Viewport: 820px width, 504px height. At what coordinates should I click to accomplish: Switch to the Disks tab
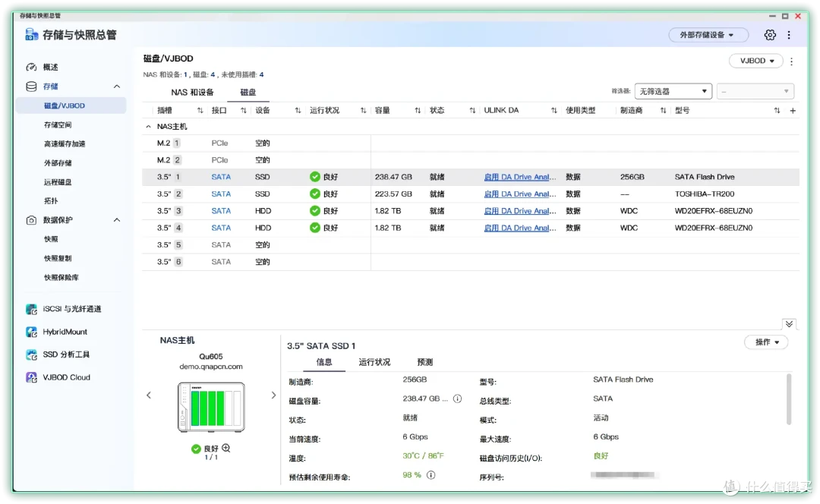(248, 93)
